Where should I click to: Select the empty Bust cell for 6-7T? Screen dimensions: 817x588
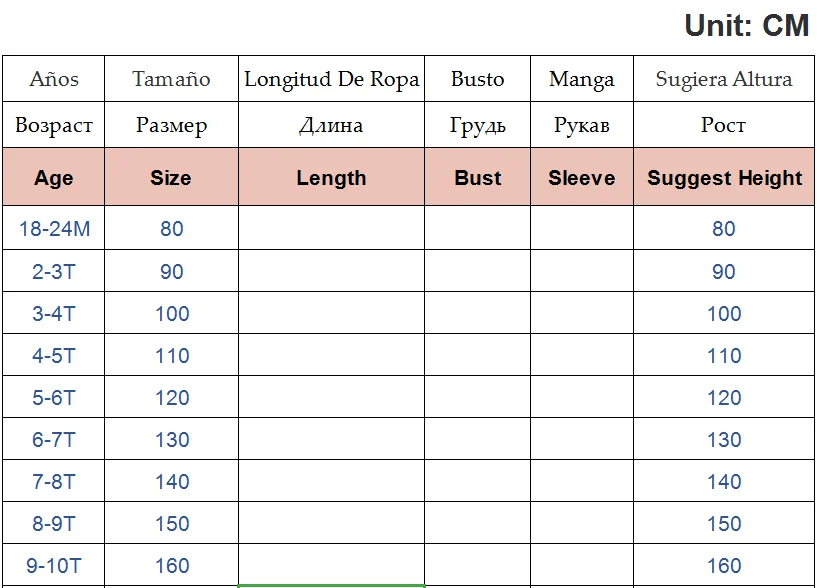(477, 439)
